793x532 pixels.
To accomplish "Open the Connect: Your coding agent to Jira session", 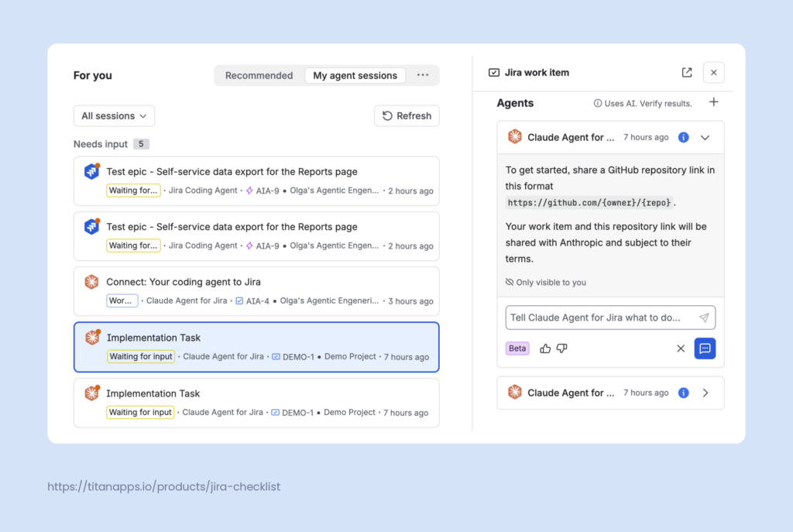I will coord(256,291).
